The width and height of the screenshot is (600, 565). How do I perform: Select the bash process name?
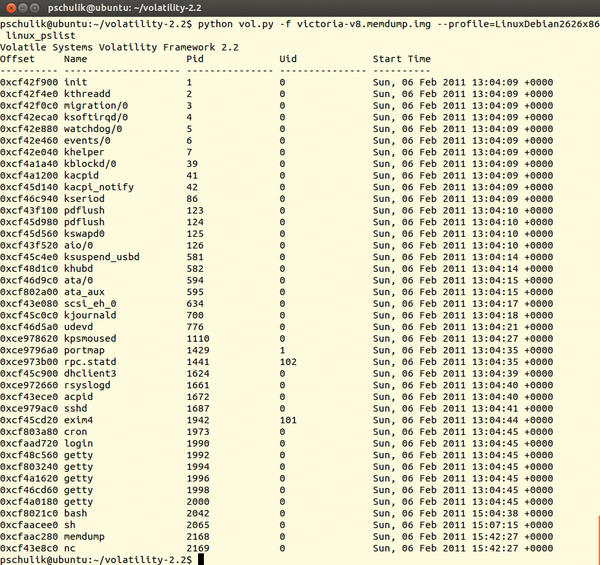[x=75, y=514]
